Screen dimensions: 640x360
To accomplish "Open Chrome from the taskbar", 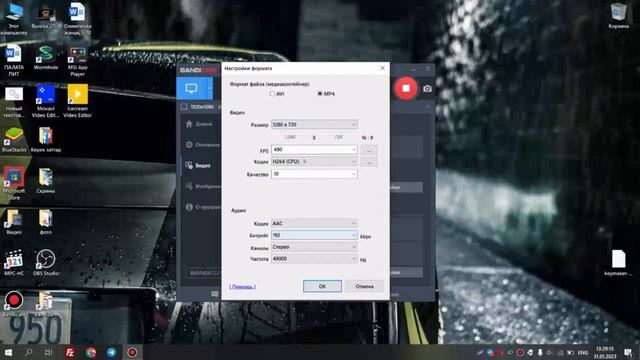I will point(91,352).
